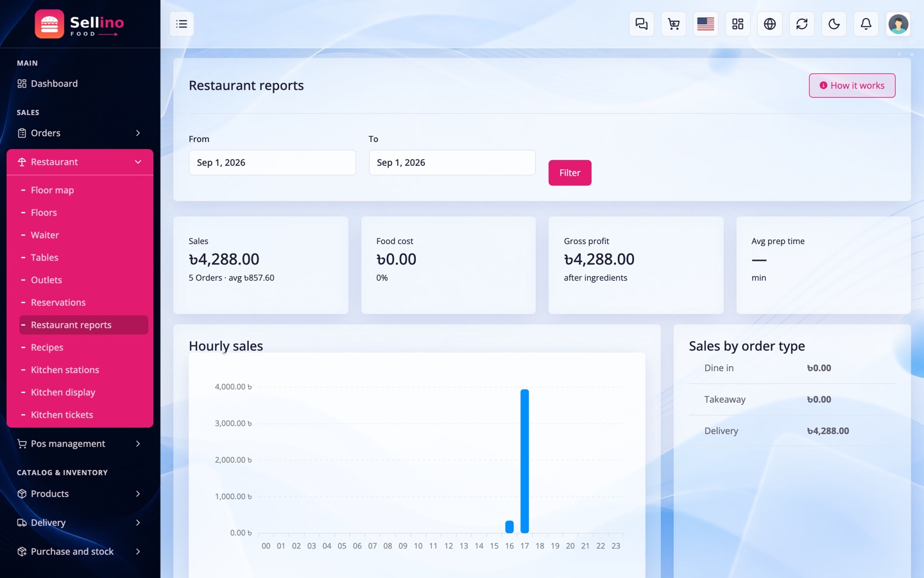Toggle the sidebar with the hamburger icon
This screenshot has height=578, width=924.
point(182,24)
